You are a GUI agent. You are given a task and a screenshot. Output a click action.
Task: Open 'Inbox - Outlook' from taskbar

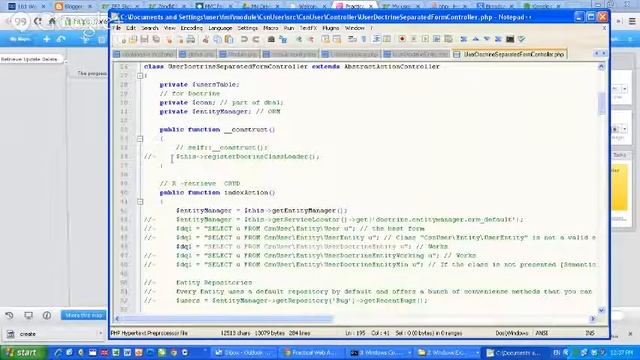coord(244,353)
